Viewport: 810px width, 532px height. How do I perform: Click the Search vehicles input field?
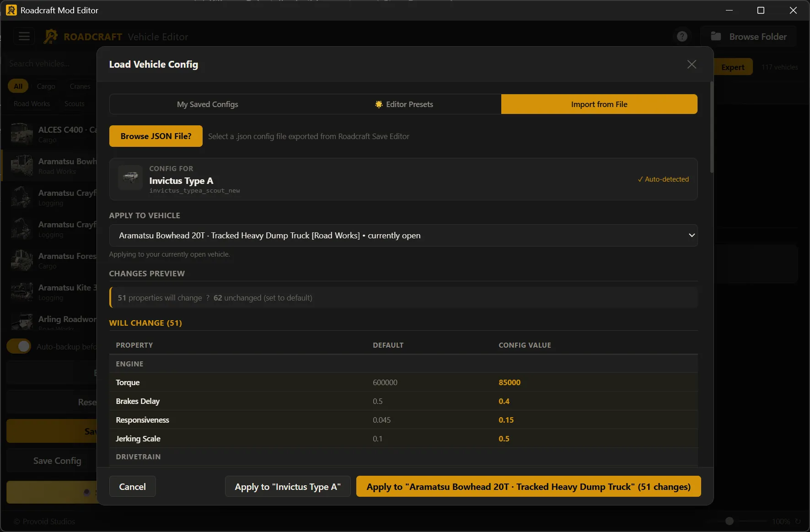50,64
